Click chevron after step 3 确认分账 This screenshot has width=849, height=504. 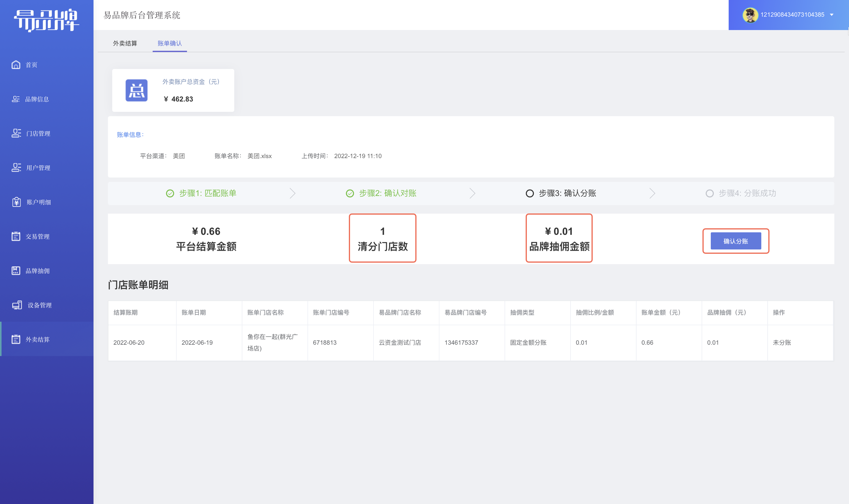652,193
